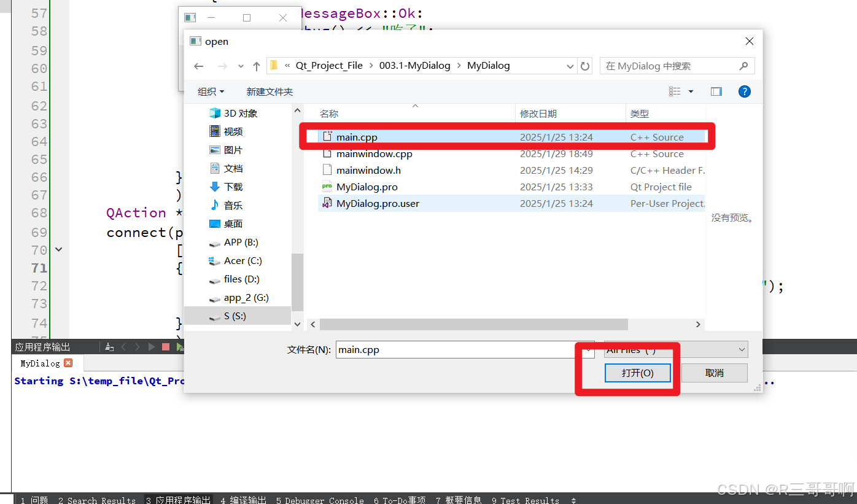Go to next item in output pane
This screenshot has width=857, height=504.
(x=137, y=347)
